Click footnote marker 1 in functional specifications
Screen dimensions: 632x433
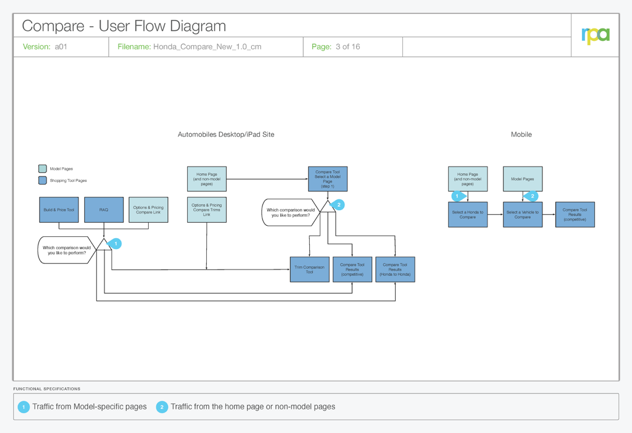click(x=24, y=407)
